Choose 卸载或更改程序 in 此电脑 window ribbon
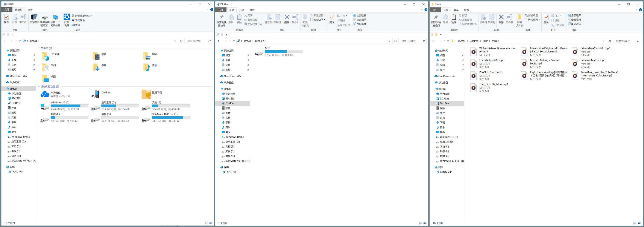The image size is (644, 227). click(x=82, y=16)
